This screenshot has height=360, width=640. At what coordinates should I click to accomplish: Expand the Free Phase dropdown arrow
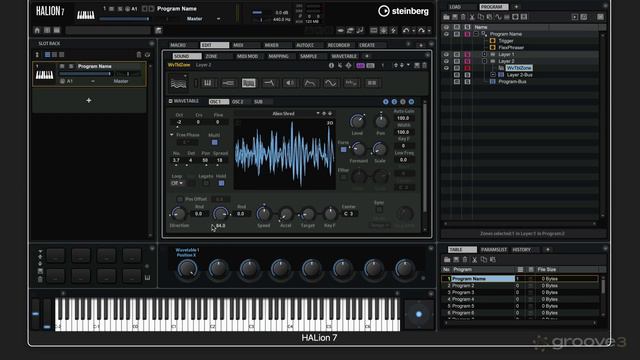pyautogui.click(x=172, y=135)
